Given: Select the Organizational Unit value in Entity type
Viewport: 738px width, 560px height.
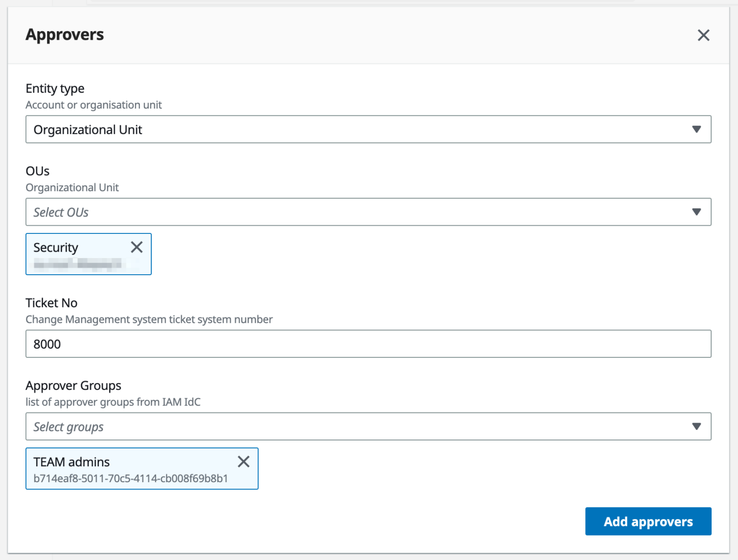Looking at the screenshot, I should [x=87, y=129].
